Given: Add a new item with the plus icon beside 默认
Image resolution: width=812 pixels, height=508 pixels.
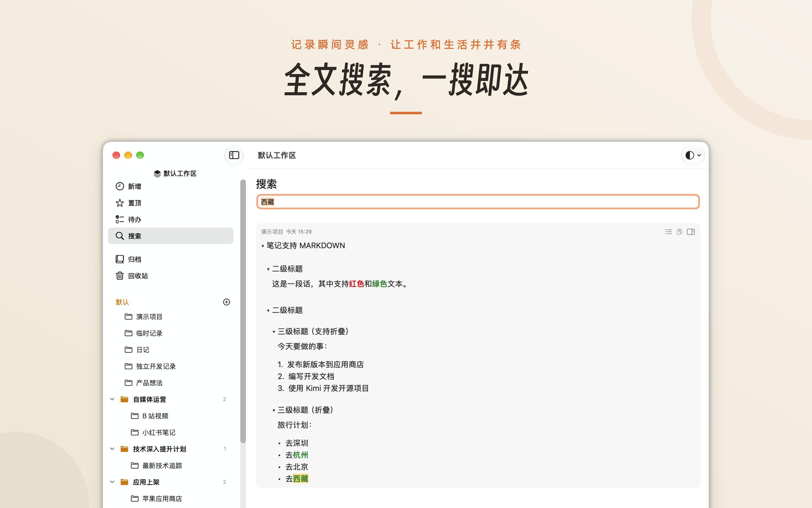Looking at the screenshot, I should (x=226, y=302).
